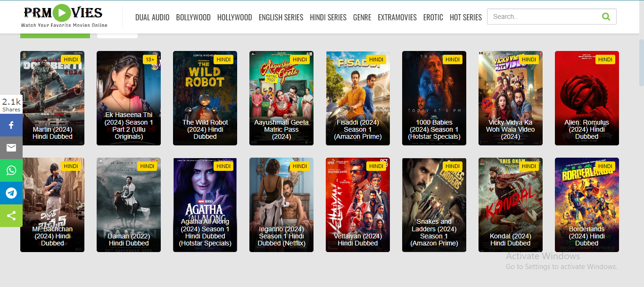Open Ek Haseena Thi Season 1 poster
This screenshot has width=644, height=287.
point(129,98)
